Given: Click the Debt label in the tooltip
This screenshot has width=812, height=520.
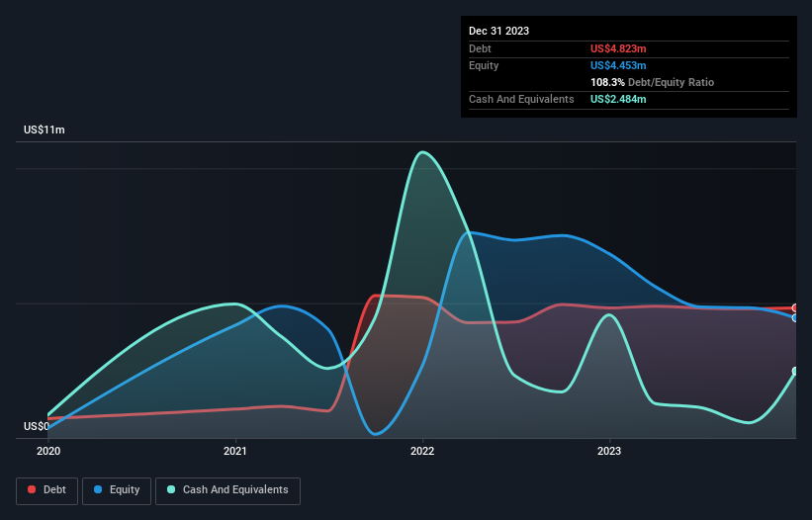Looking at the screenshot, I should point(480,48).
